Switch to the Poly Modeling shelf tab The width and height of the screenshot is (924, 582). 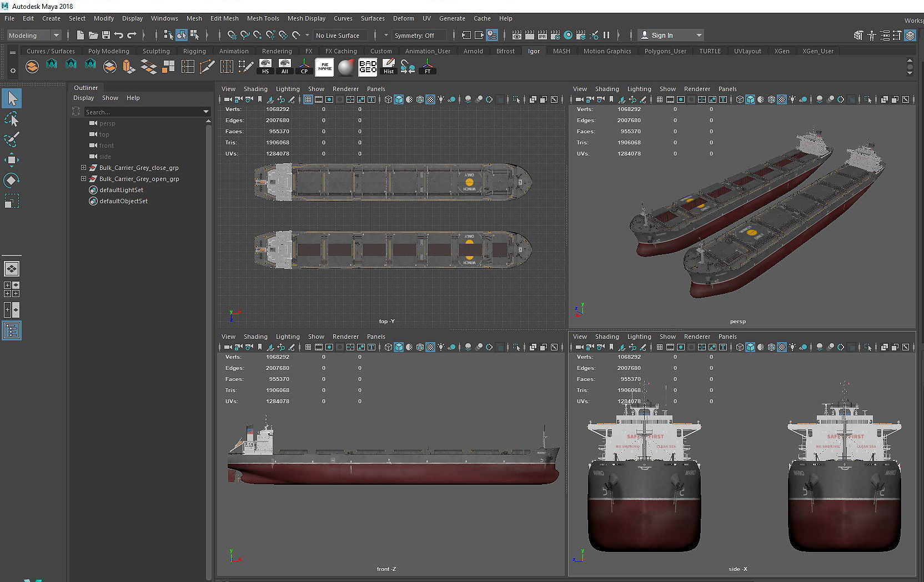(x=108, y=51)
